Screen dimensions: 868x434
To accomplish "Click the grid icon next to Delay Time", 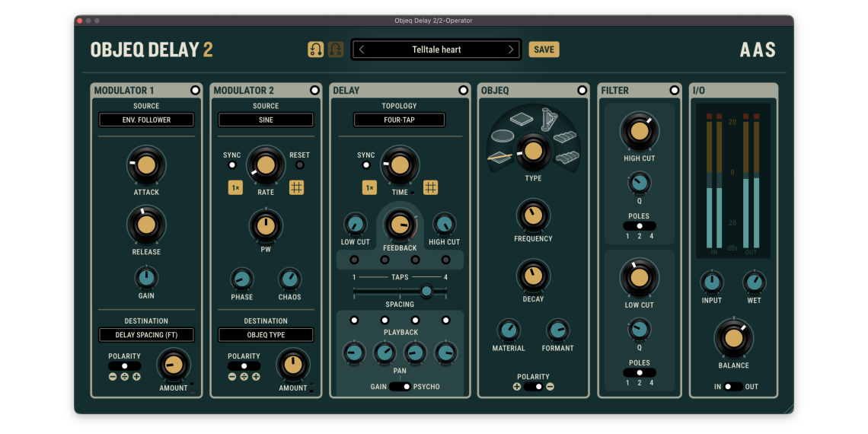I will click(430, 188).
